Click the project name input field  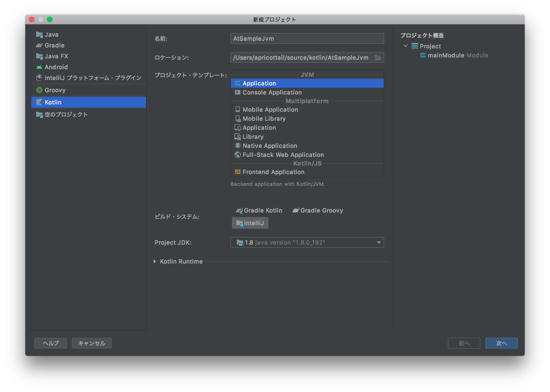coord(307,38)
